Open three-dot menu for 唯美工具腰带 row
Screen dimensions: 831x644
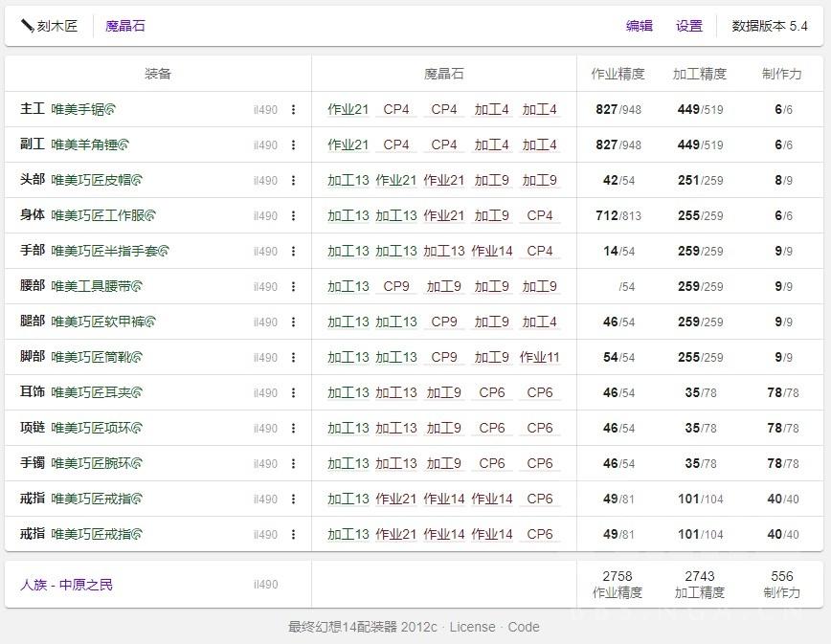[293, 287]
